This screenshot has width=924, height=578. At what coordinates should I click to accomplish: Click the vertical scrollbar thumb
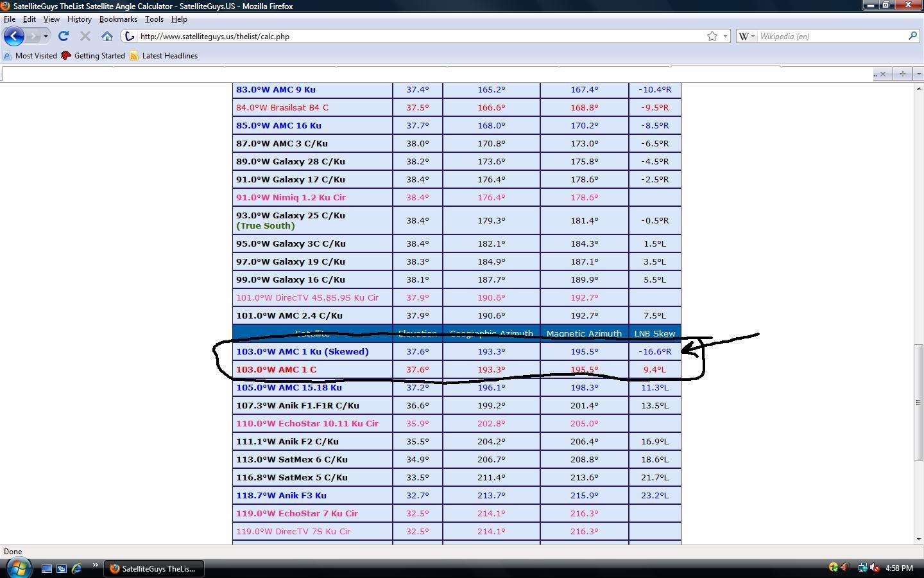[918, 403]
